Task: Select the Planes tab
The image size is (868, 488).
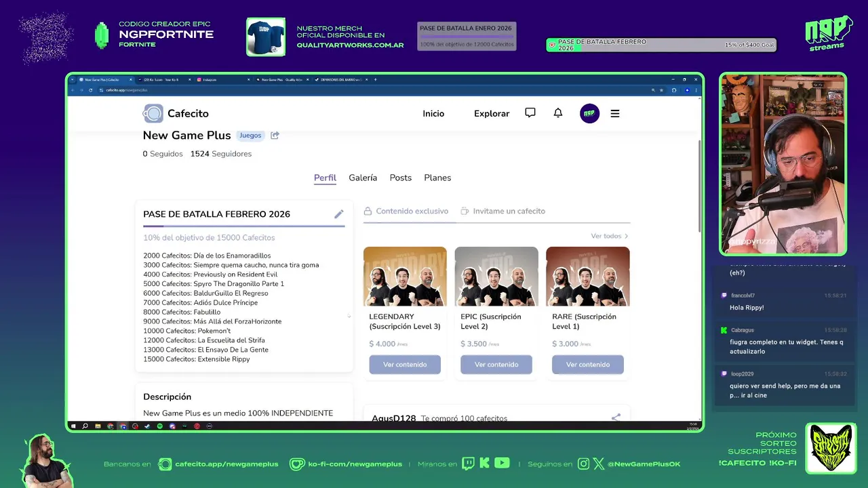Action: pos(437,178)
